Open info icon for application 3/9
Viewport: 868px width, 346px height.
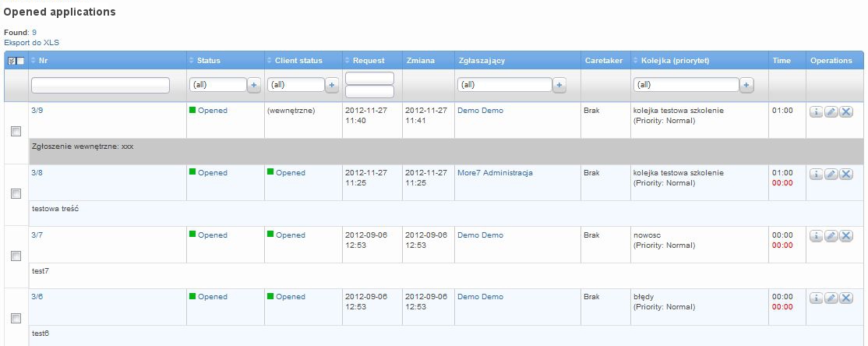(x=816, y=112)
